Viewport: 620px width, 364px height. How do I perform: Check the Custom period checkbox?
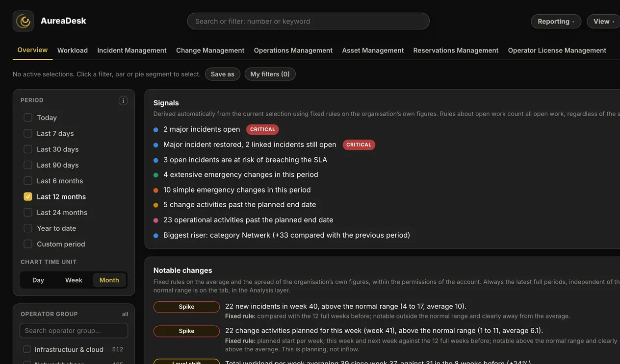point(28,244)
